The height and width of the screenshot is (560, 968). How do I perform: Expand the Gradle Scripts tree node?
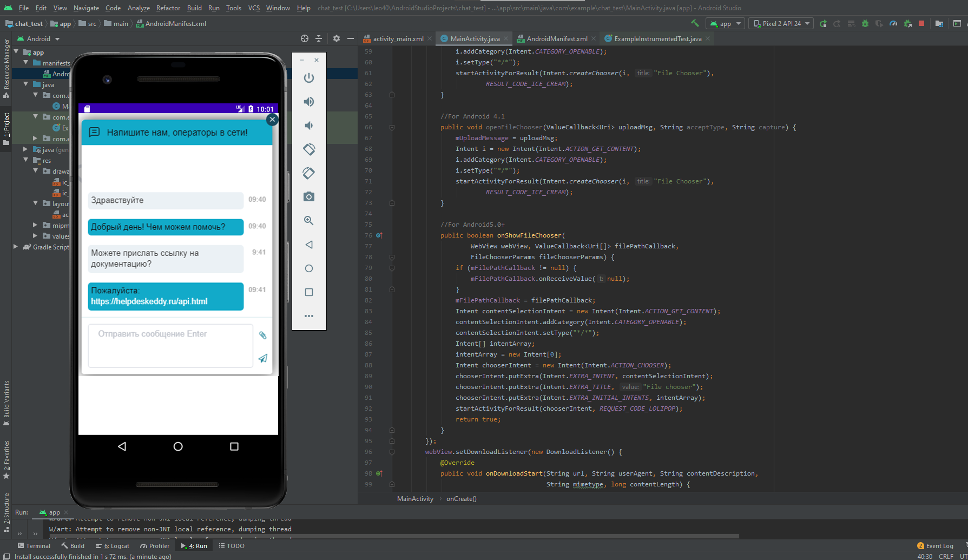[x=16, y=247]
